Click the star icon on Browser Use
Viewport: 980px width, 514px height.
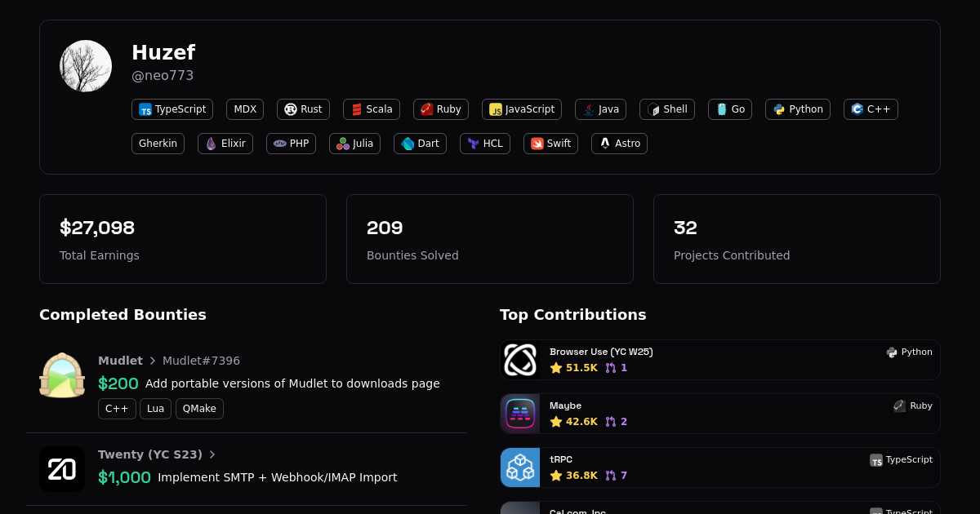tap(556, 368)
